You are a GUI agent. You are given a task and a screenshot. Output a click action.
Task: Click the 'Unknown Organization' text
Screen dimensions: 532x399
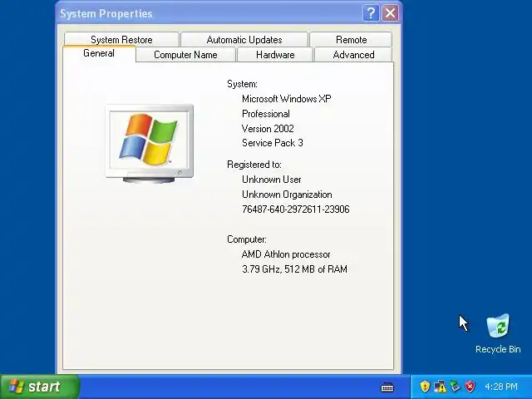pos(287,195)
